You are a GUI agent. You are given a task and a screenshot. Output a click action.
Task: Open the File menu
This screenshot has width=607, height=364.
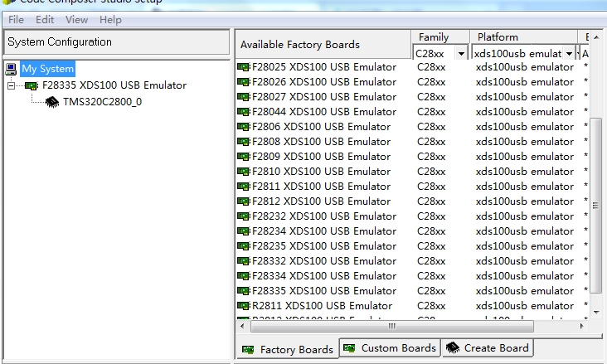(x=16, y=20)
